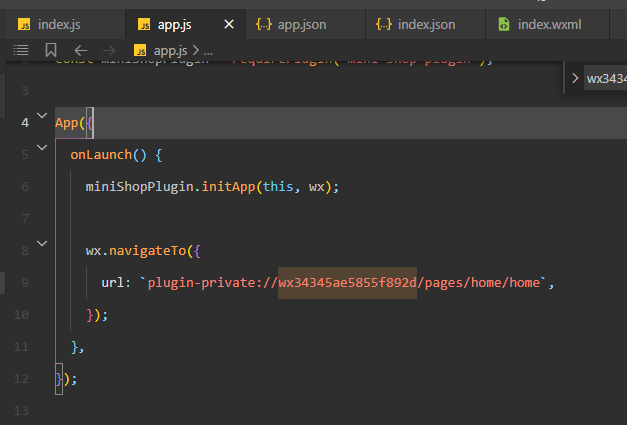Click the index.json braces file icon

[384, 24]
